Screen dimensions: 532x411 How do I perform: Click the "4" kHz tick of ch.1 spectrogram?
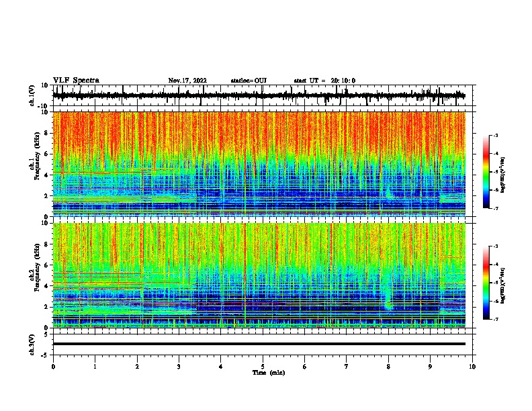pos(46,175)
